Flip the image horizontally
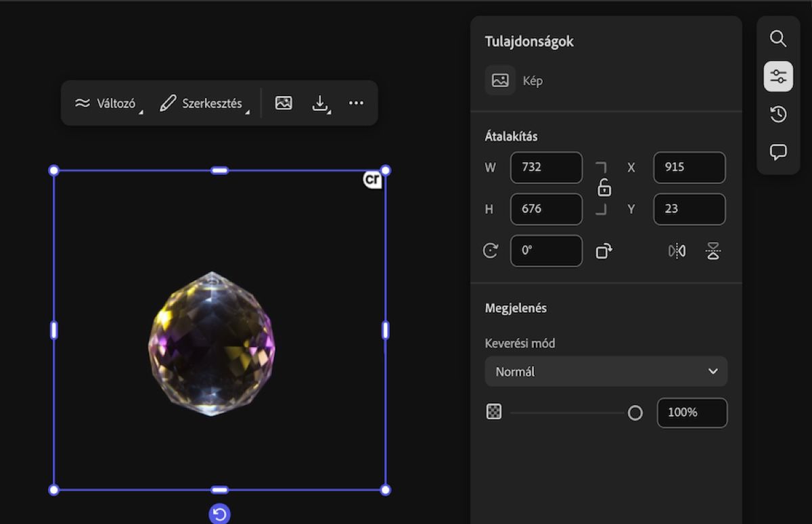Screen dimensions: 812x524 click(677, 252)
